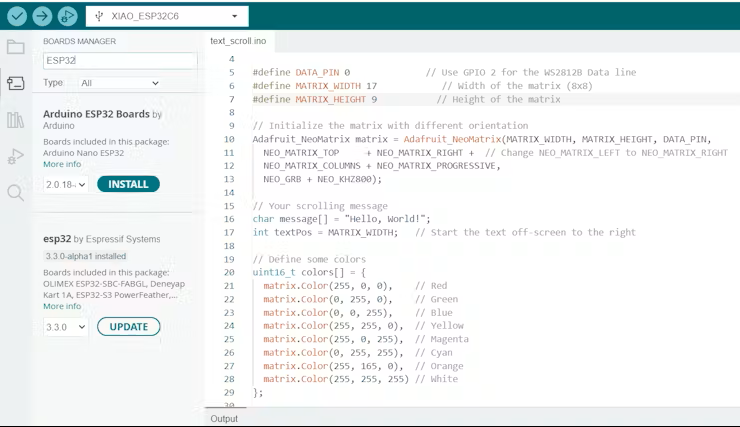
Task: Click the NEO_GRB + NEO_KHZ800 line
Action: click(x=322, y=179)
